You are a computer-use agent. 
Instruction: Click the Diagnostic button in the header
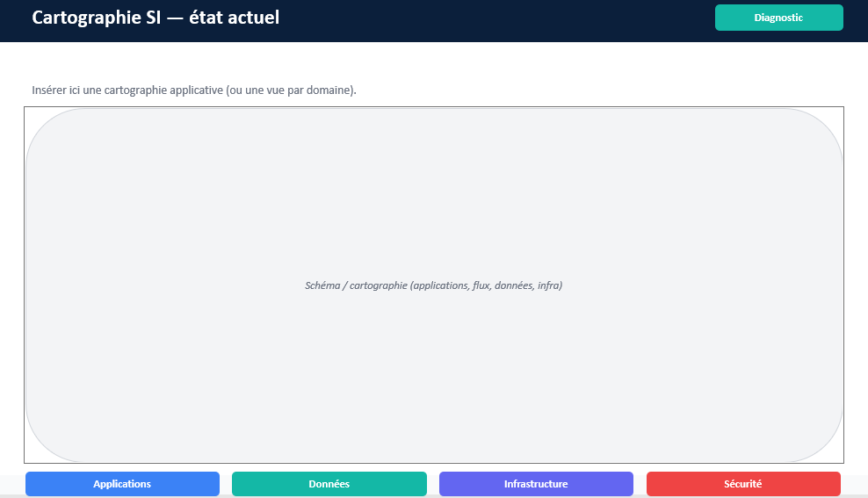tap(778, 18)
